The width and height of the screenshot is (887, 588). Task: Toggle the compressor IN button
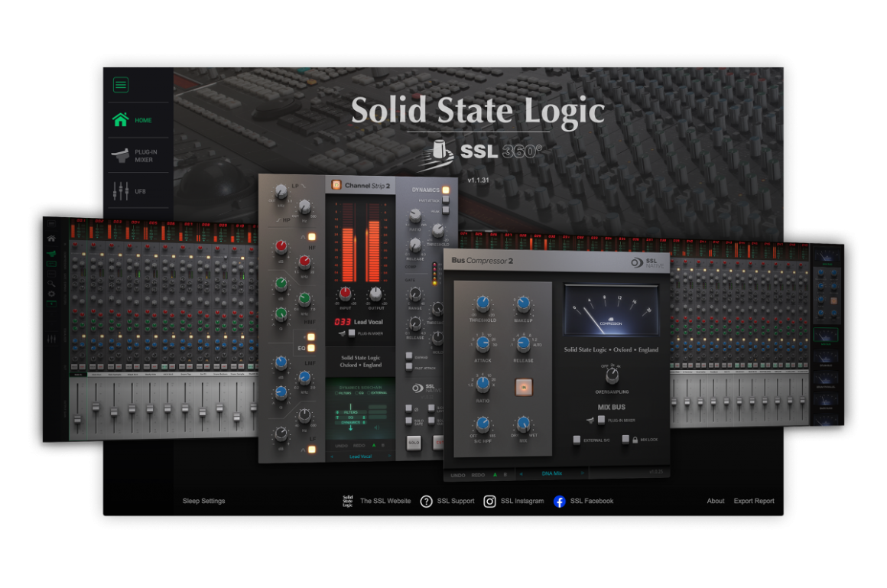pyautogui.click(x=523, y=388)
